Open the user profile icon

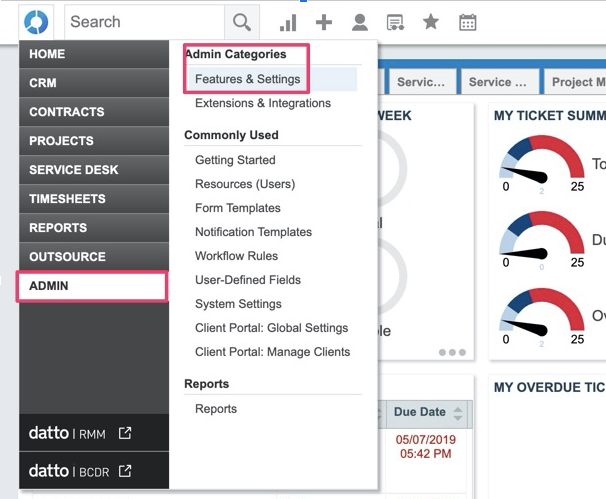pos(360,22)
